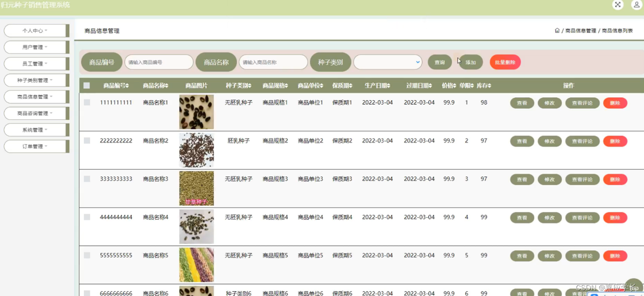
Task: Sort by 商品规格 column arrows
Action: (x=286, y=86)
